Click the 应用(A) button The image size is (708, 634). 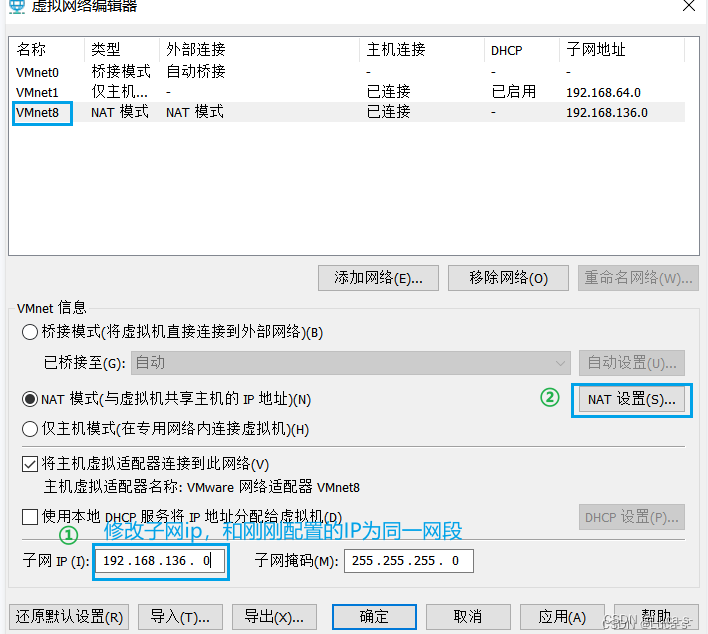(x=562, y=617)
